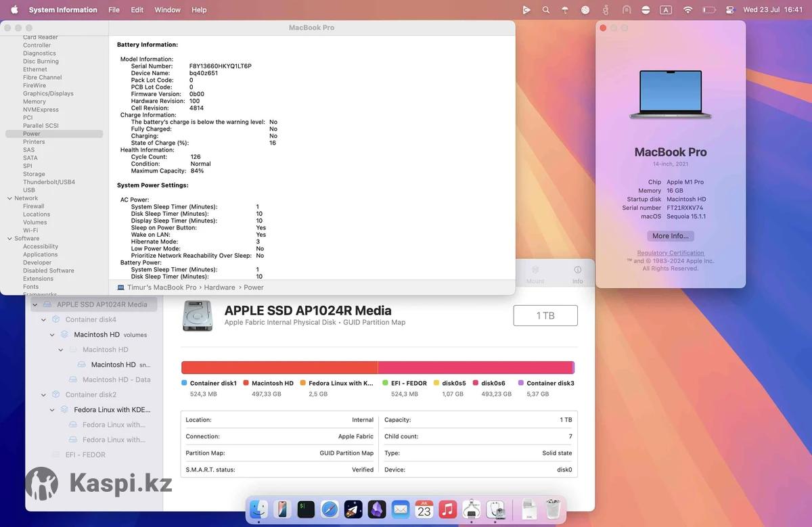
Task: Click the pink disk0s6 partition bar segment
Action: click(x=475, y=367)
